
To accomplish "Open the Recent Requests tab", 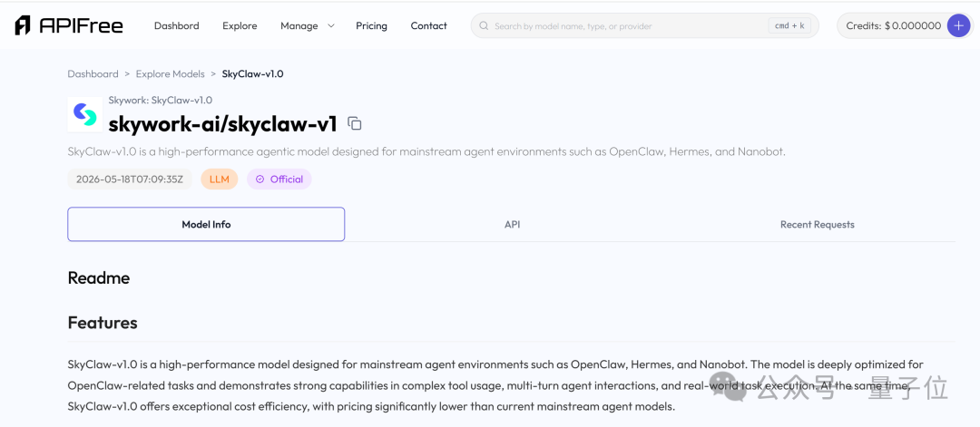I will coord(817,224).
